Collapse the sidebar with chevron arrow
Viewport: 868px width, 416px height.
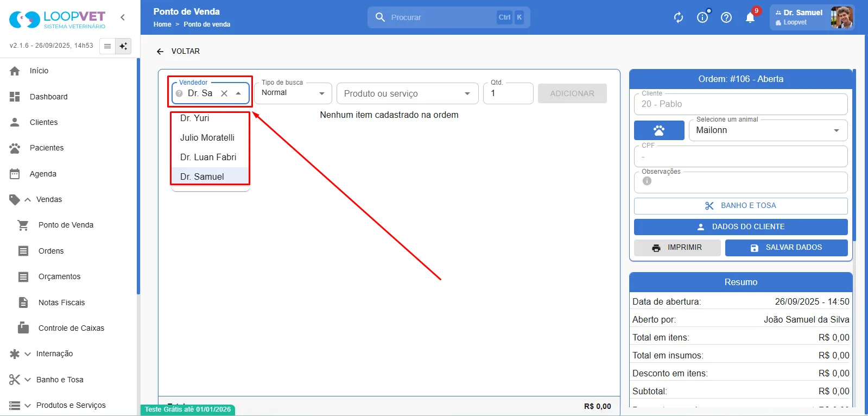123,17
